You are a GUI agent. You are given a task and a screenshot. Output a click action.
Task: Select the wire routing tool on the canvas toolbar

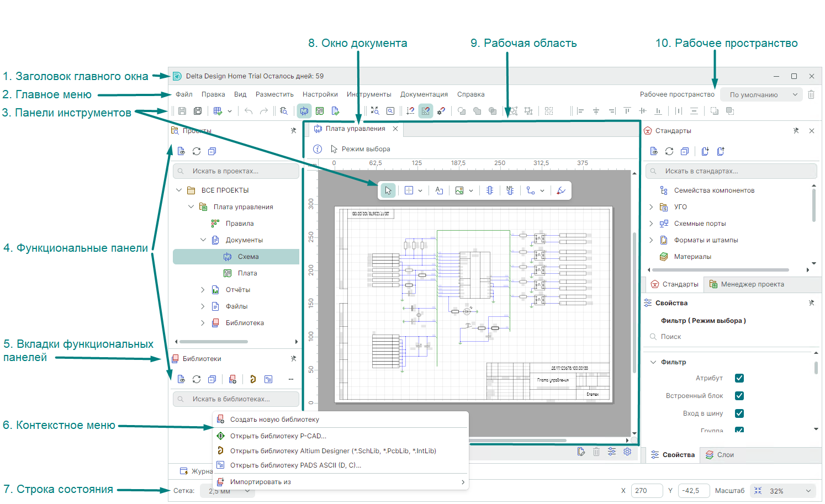(531, 190)
